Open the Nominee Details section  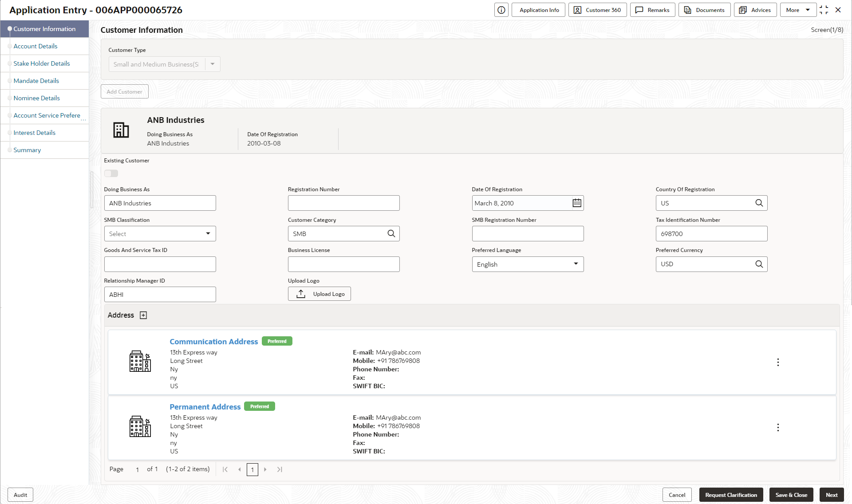(36, 98)
